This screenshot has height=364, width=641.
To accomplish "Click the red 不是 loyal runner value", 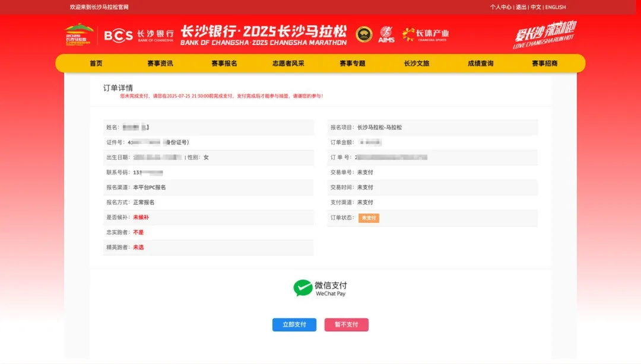I will pyautogui.click(x=138, y=232).
